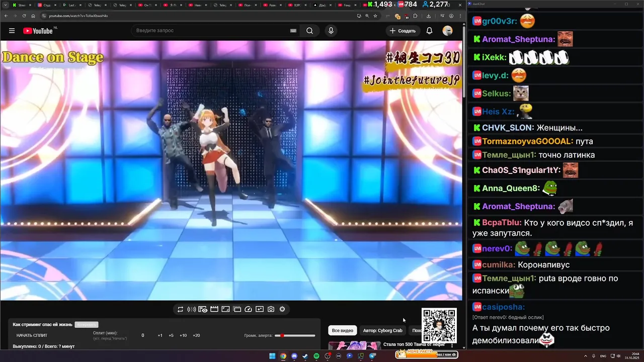This screenshot has width=644, height=362.
Task: Click the split minutes value 0
Action: pyautogui.click(x=143, y=335)
